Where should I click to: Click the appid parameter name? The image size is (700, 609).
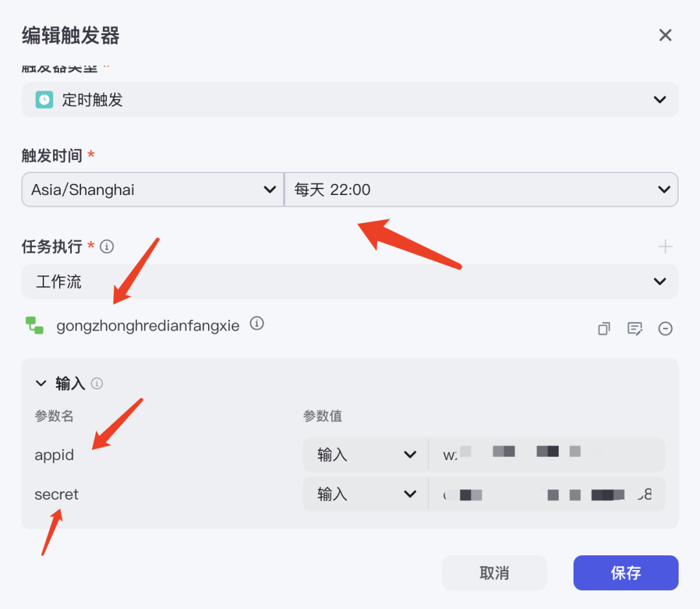(54, 455)
